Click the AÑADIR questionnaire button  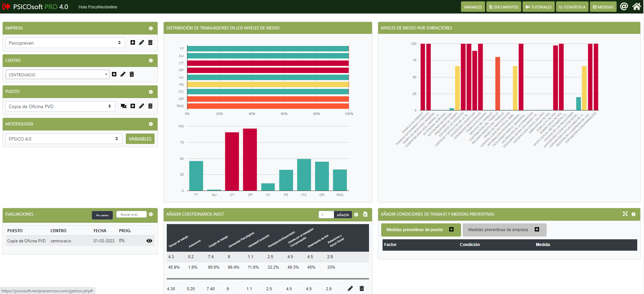343,215
